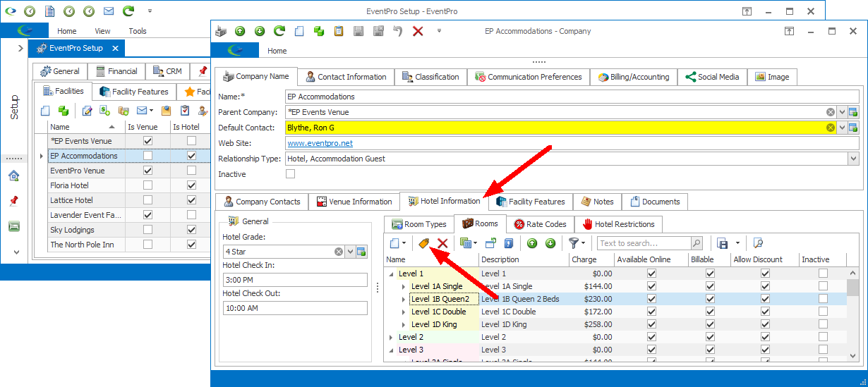Click the pencil edit icon in Facilities toolbar

(88, 111)
